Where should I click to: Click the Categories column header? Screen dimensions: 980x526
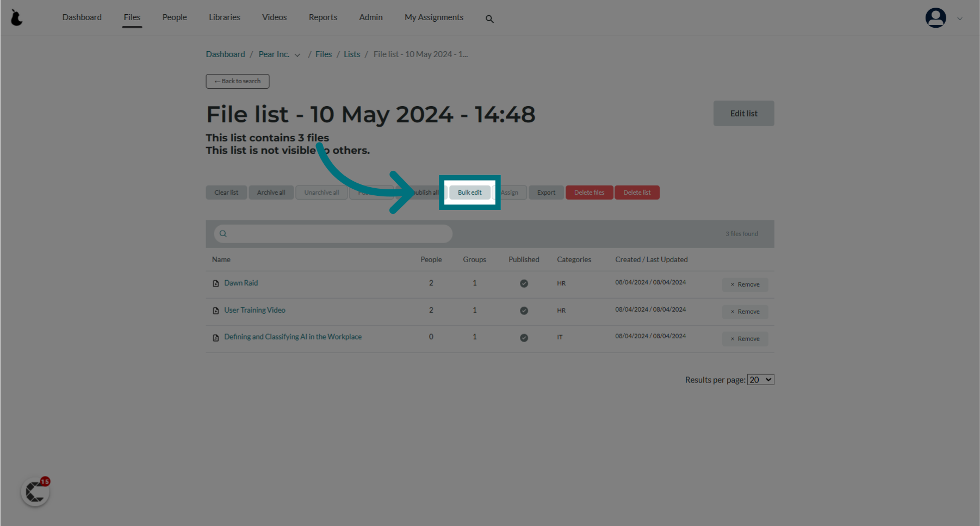[x=574, y=259]
